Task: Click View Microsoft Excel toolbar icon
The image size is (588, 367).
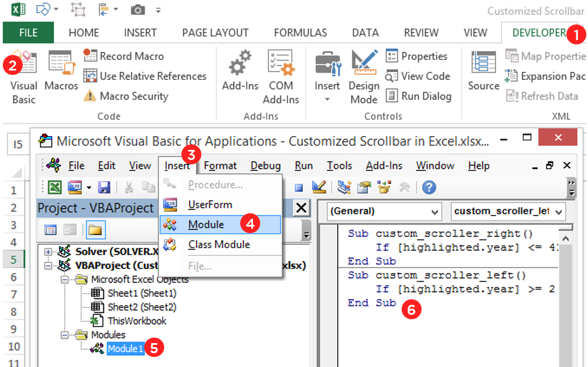Action: [54, 187]
